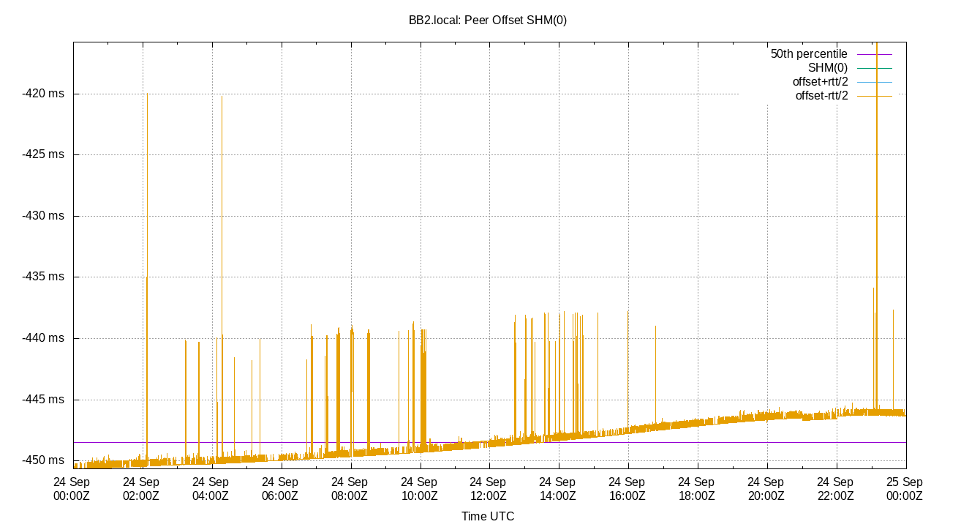The height and width of the screenshot is (527, 980).
Task: Click the '24 Sep 02:00Z' x-axis label
Action: pos(141,489)
